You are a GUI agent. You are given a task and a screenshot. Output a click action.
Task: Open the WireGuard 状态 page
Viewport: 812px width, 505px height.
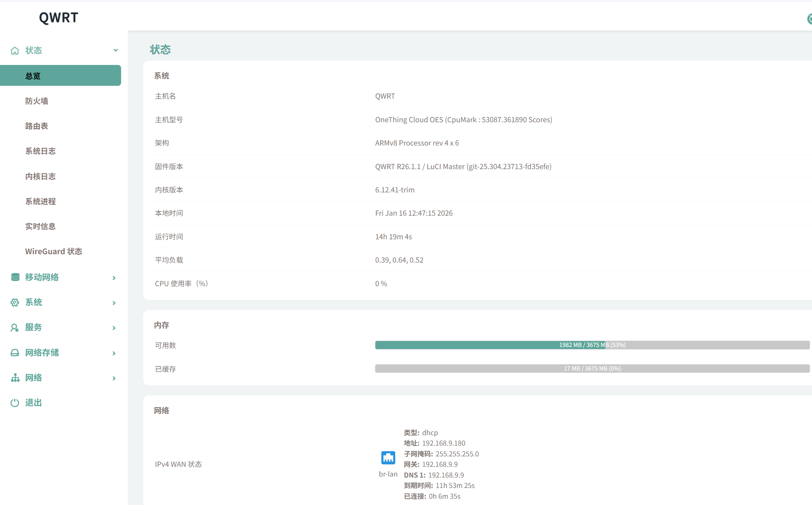(x=54, y=251)
